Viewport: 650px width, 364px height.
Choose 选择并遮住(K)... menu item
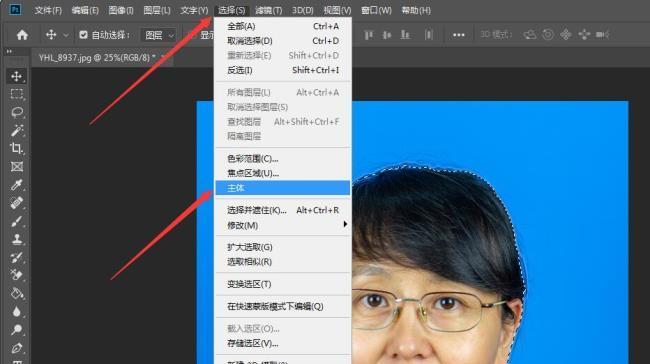point(283,210)
